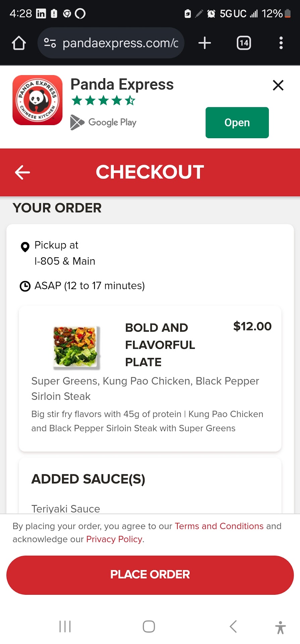
Task: Tap the pickup location pin icon
Action: pos(25,247)
